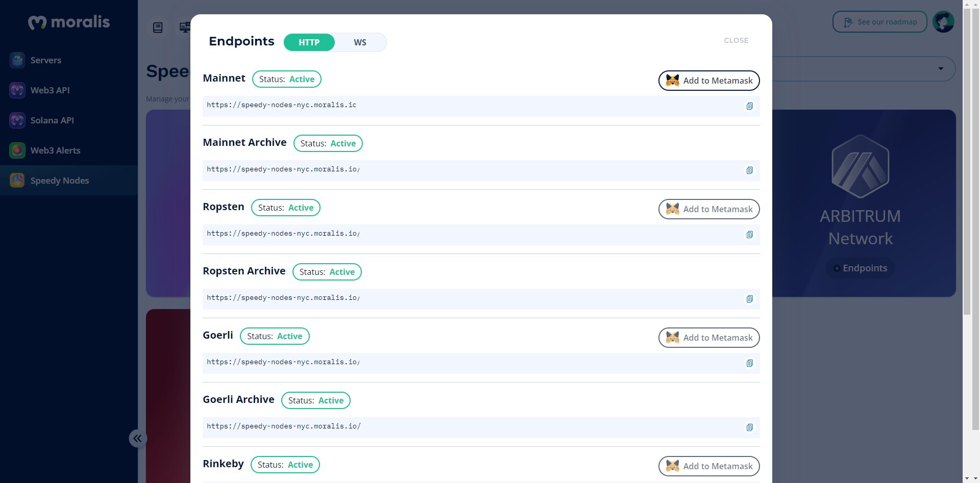Click the Speedy Nodes icon
Viewport: 980px width, 483px height.
pos(17,181)
